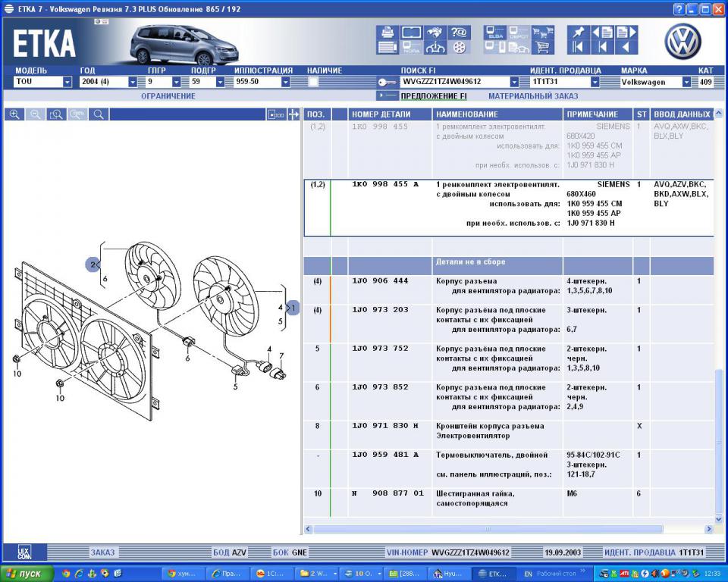The width and height of the screenshot is (728, 582).
Task: Click the multiple shopping carts icon
Action: pyautogui.click(x=543, y=33)
